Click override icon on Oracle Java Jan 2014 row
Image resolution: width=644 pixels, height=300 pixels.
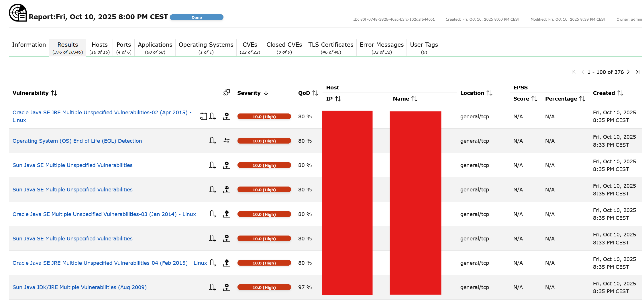tap(212, 214)
